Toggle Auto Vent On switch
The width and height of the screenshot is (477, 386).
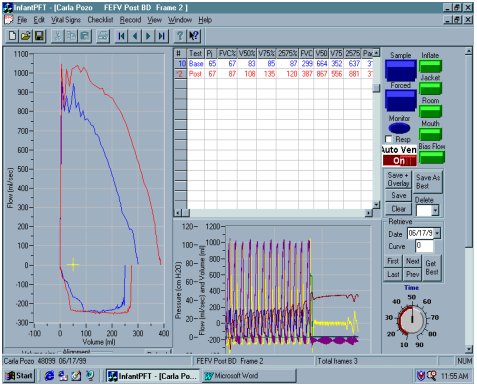click(399, 161)
